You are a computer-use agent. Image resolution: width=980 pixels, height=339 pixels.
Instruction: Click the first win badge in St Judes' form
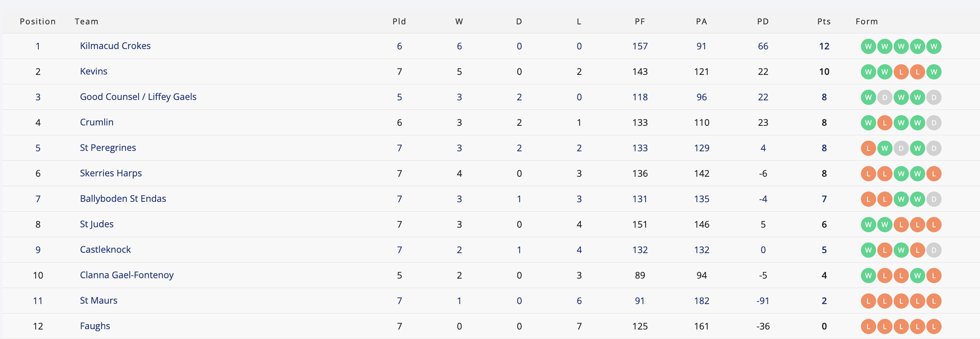tap(868, 225)
